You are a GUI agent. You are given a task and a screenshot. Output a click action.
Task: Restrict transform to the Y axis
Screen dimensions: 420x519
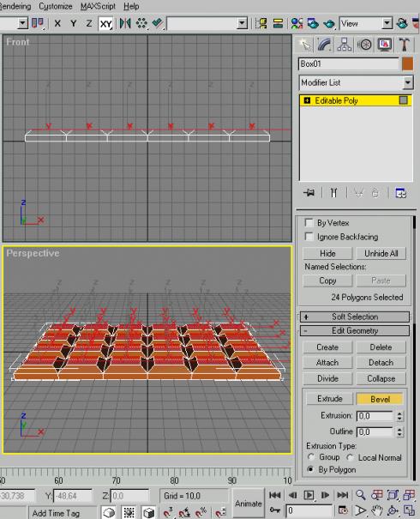[x=74, y=23]
